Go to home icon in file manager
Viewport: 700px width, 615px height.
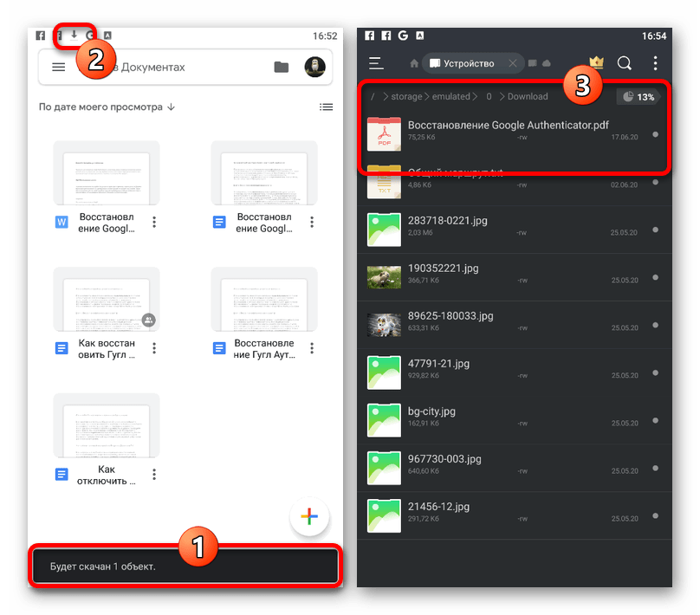414,63
